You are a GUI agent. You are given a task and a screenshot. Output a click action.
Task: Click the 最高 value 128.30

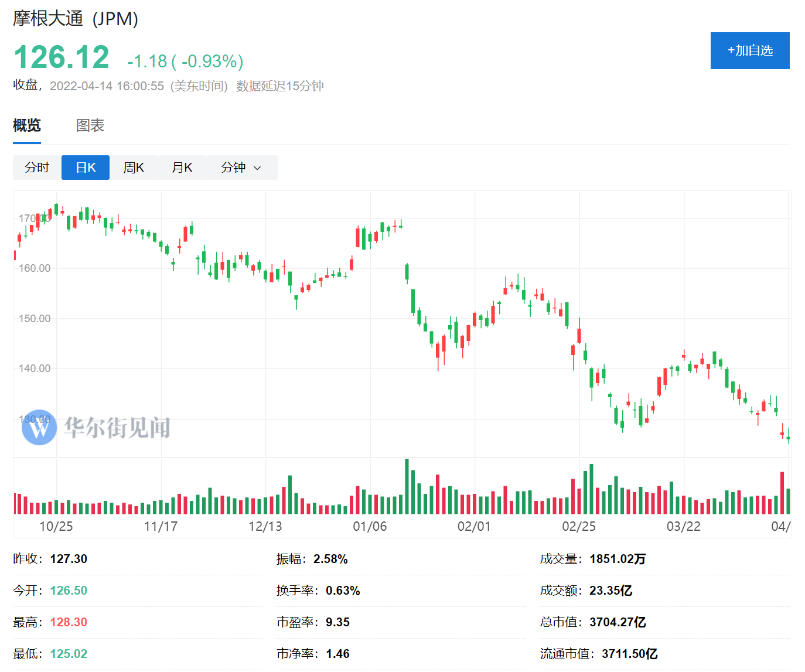point(69,622)
